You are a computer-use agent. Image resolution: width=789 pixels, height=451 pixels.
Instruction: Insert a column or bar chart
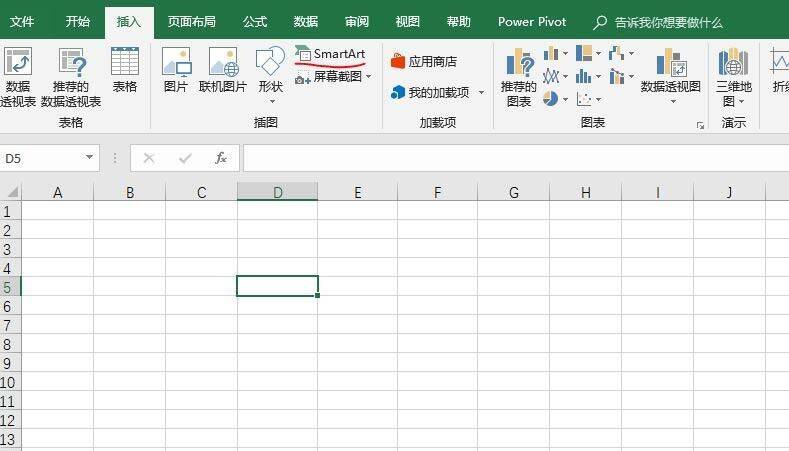pyautogui.click(x=551, y=53)
